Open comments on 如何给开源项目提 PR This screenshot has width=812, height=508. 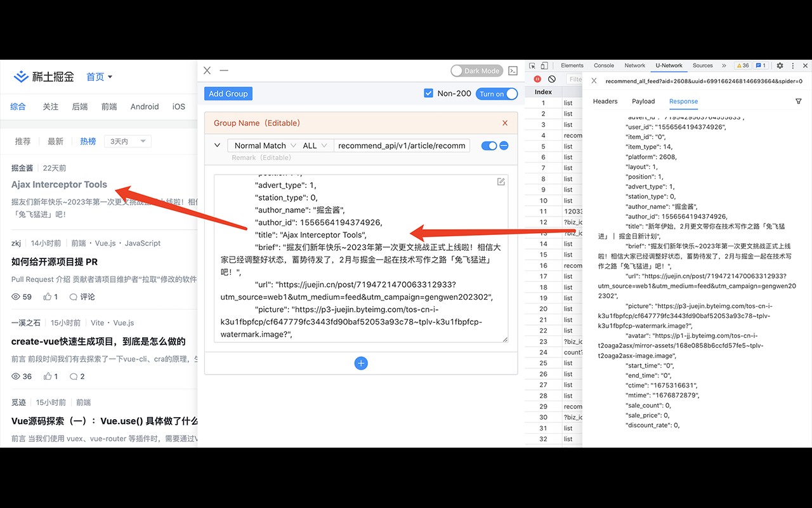82,297
